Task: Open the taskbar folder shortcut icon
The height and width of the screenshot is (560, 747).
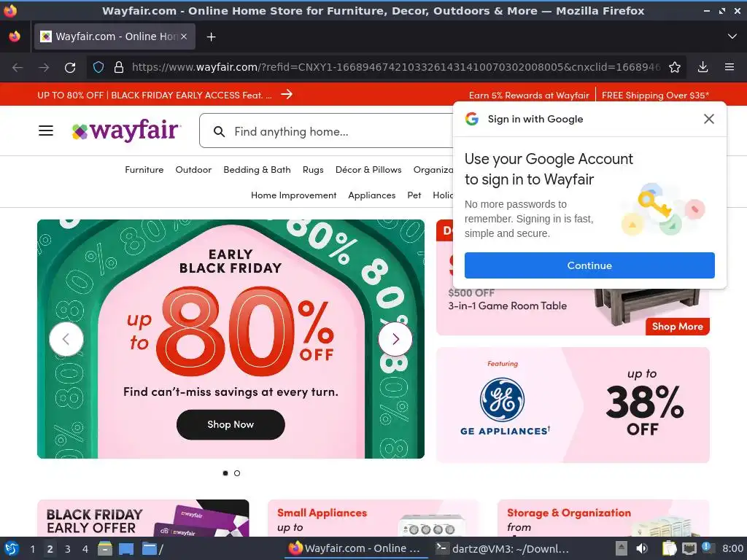Action: click(150, 548)
